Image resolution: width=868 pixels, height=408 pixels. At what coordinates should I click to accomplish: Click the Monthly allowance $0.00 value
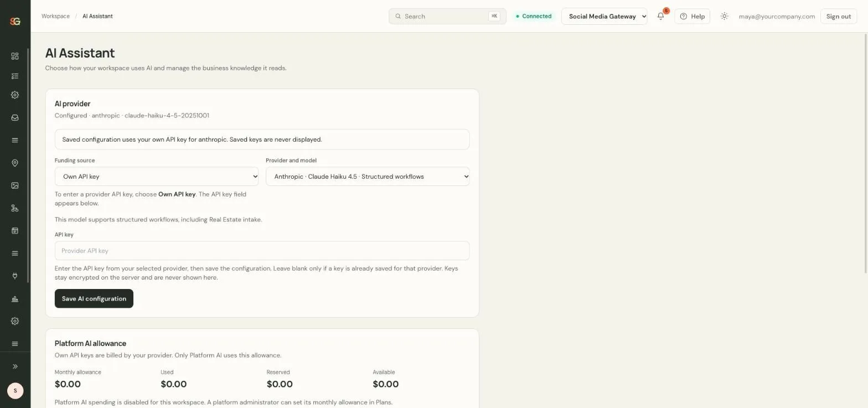tap(68, 384)
